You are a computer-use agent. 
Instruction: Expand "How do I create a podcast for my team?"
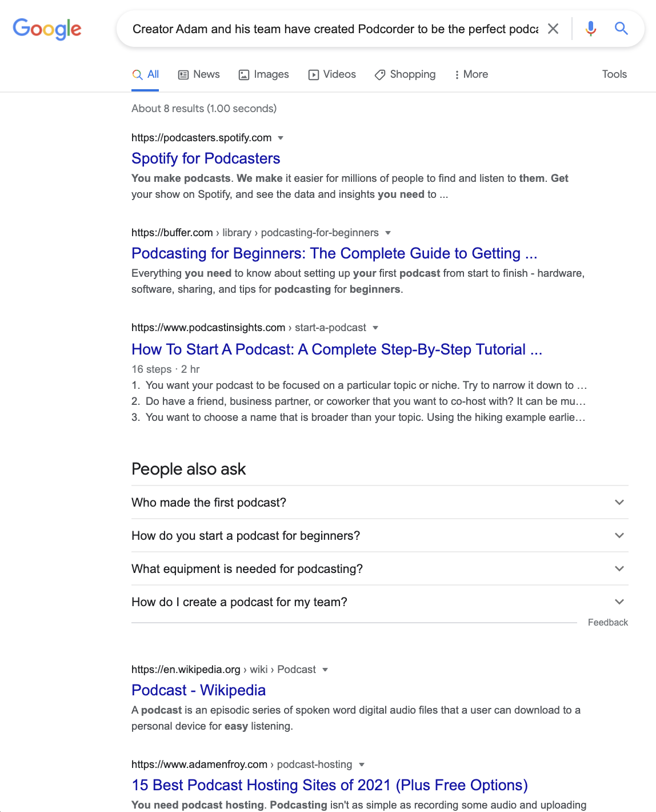click(379, 602)
